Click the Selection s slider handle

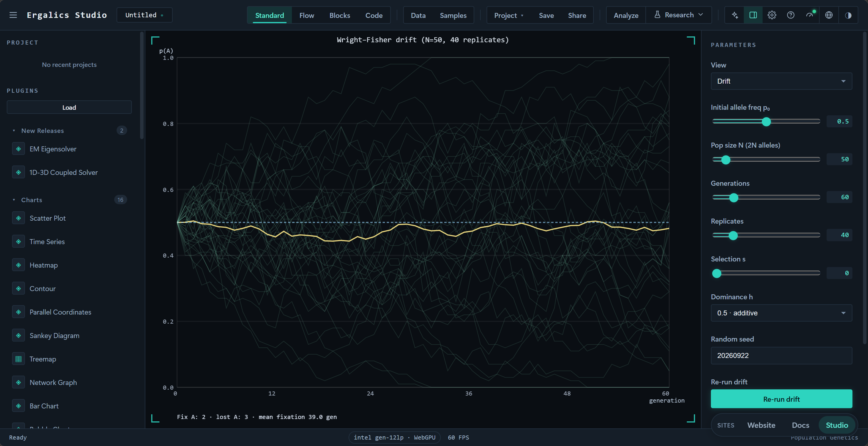click(x=716, y=273)
